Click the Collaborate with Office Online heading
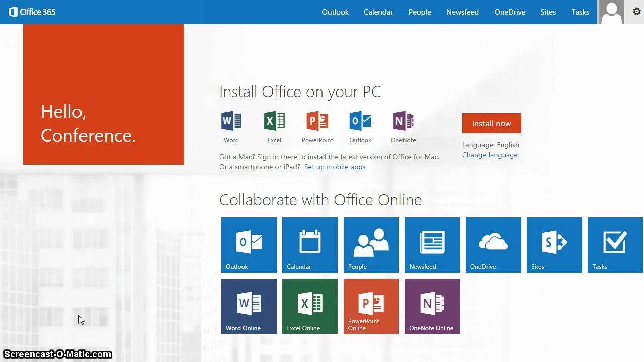 point(320,200)
